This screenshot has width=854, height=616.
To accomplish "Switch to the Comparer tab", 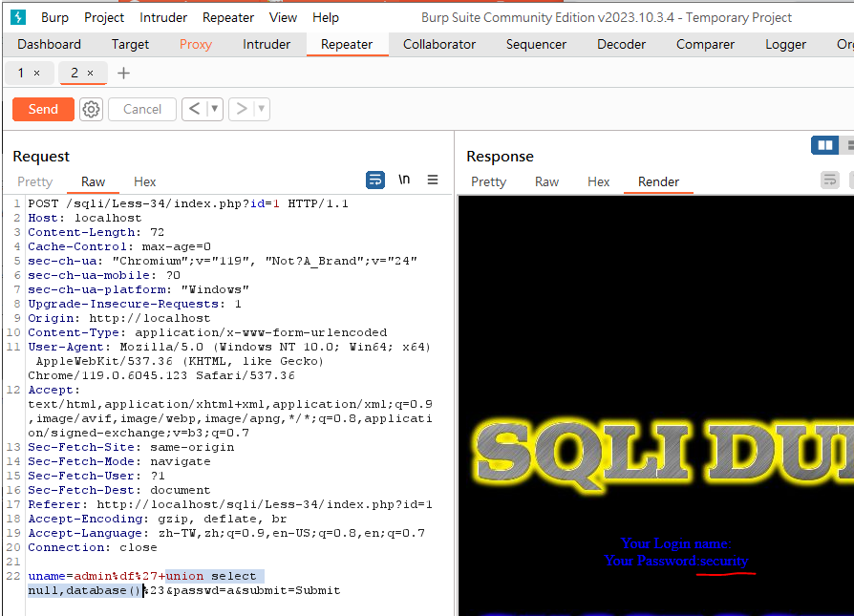I will [705, 45].
